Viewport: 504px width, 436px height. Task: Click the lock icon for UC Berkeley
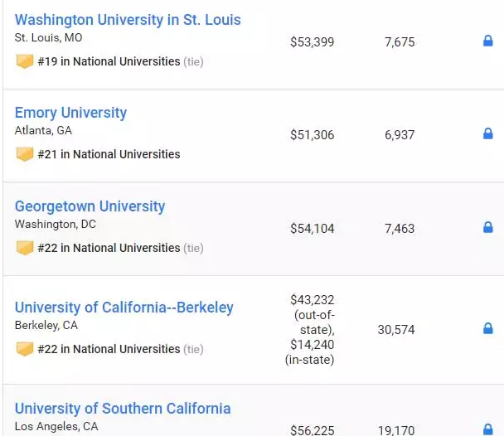tap(488, 329)
